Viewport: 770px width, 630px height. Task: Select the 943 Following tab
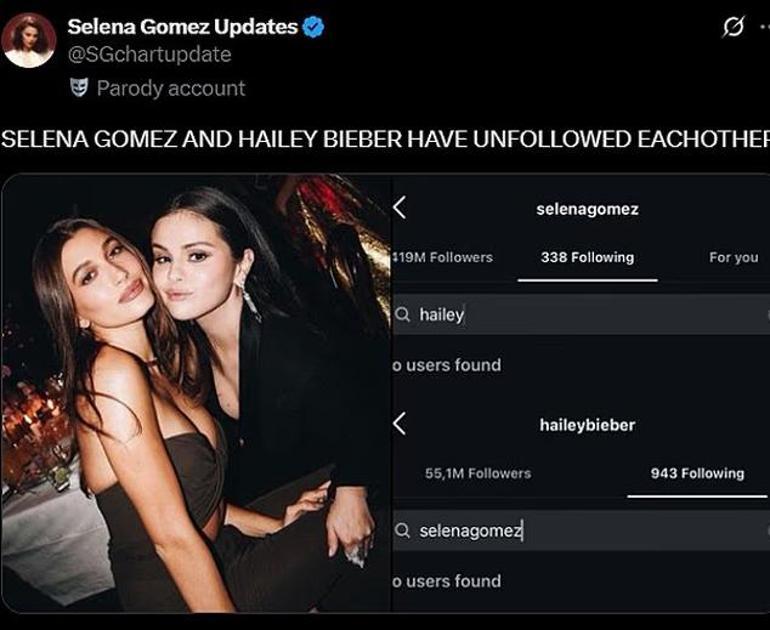(x=697, y=473)
